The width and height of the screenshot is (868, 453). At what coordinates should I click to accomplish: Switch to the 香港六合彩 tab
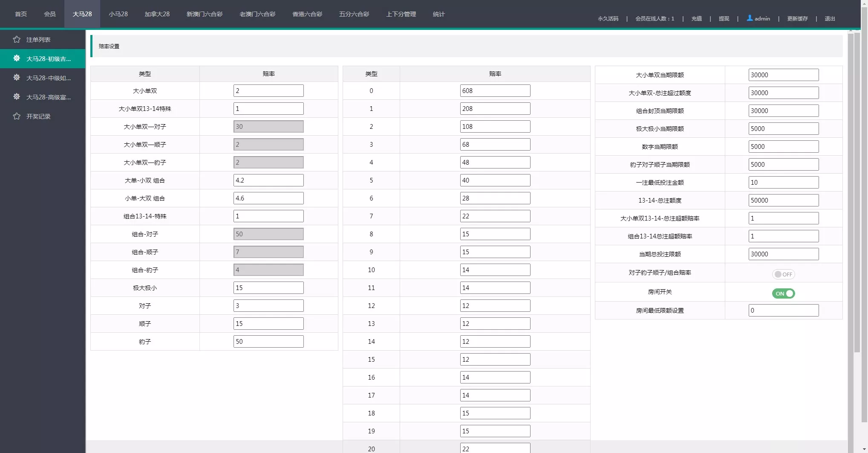click(307, 14)
